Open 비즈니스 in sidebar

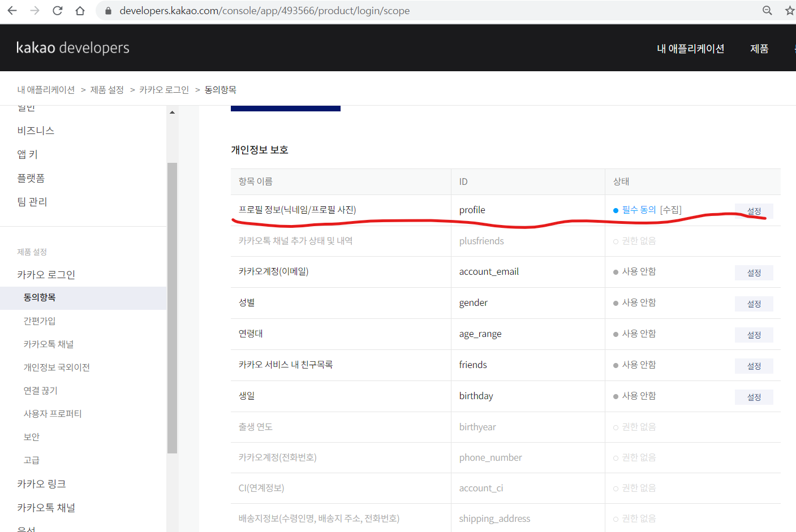(x=36, y=131)
